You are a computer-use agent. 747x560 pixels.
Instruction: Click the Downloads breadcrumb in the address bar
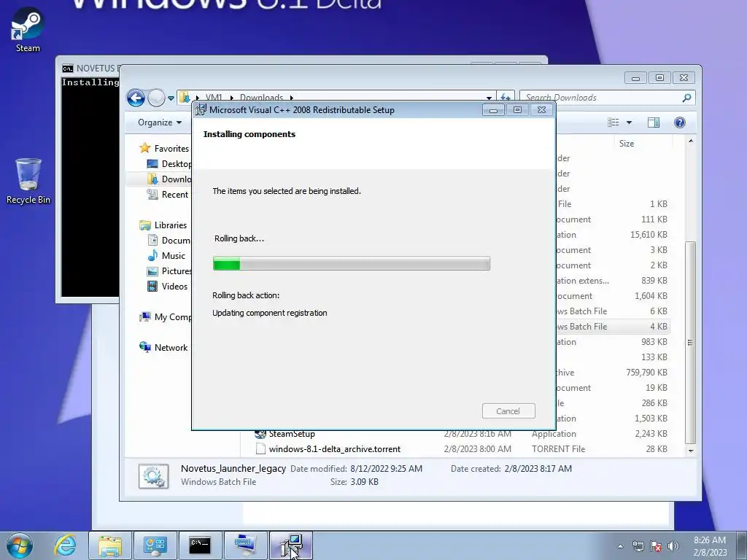pos(261,98)
